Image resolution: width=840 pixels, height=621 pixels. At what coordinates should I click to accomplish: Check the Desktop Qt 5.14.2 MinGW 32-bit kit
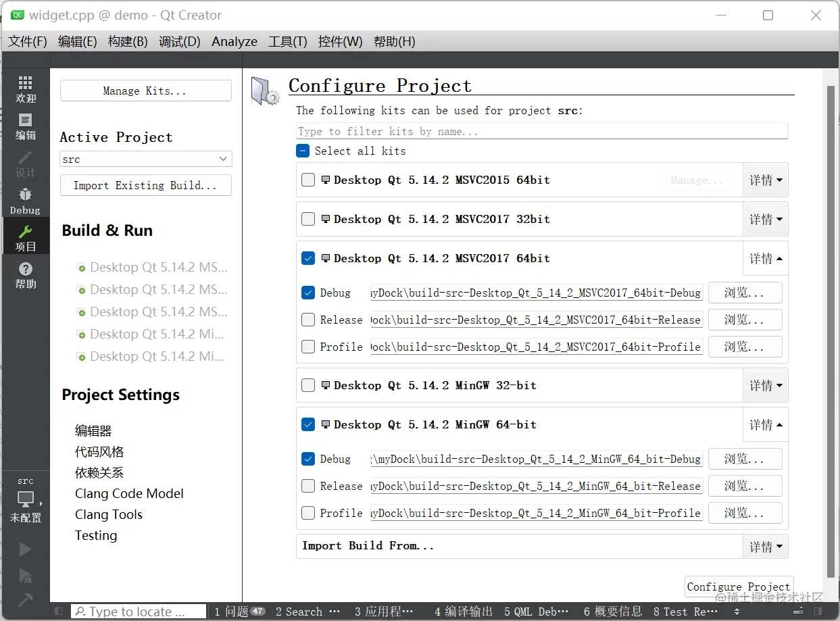tap(308, 385)
